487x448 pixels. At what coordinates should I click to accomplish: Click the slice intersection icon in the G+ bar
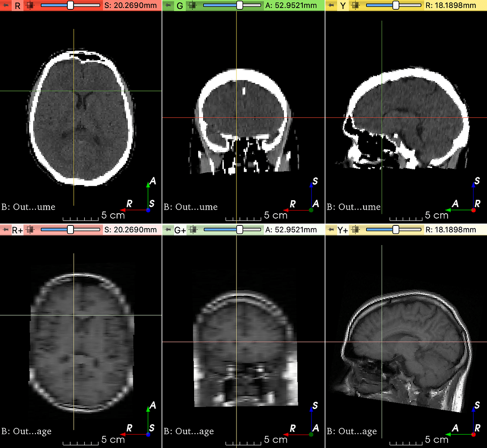click(192, 229)
